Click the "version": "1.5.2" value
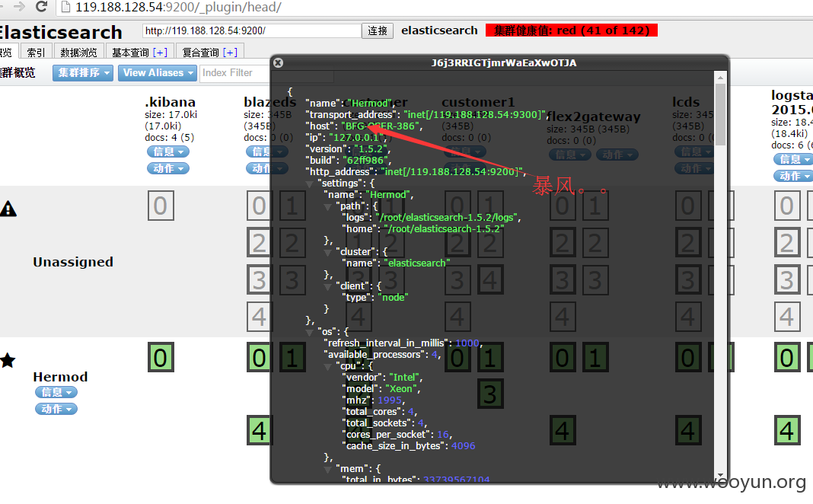 (372, 148)
